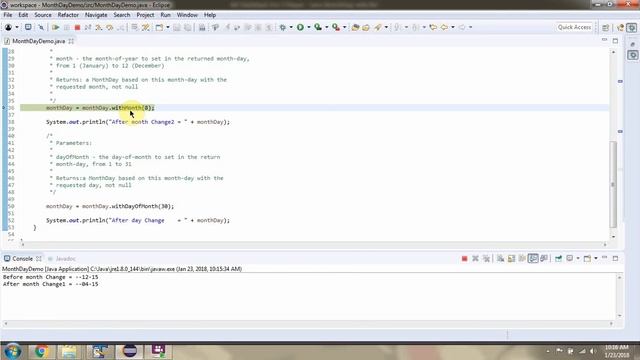Open the Back history dropdown arrow
The height and width of the screenshot is (360, 640).
[452, 27]
